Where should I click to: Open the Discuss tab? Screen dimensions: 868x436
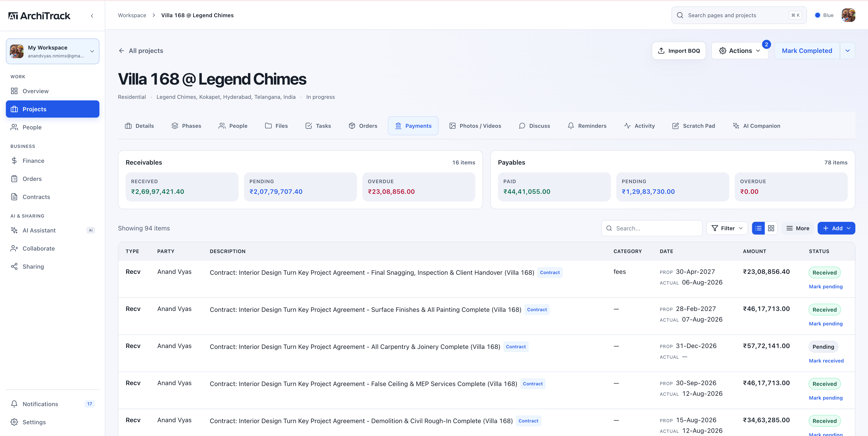click(x=534, y=126)
